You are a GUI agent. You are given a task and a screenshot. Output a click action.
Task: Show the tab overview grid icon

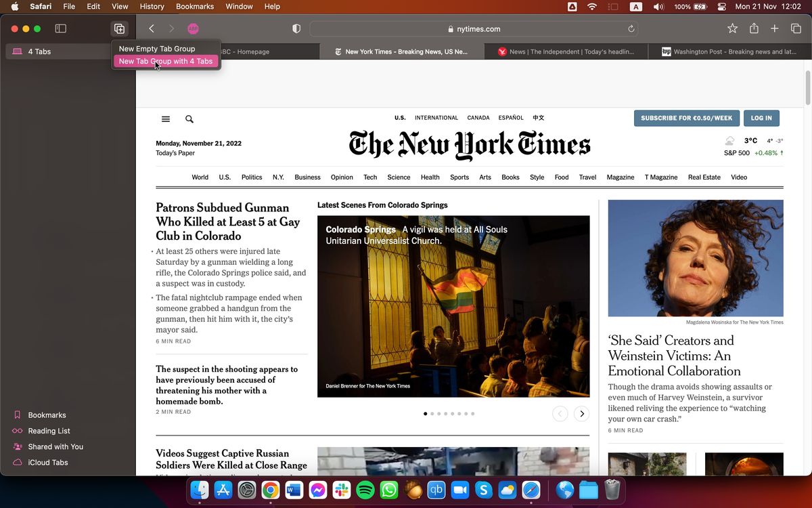[795, 28]
